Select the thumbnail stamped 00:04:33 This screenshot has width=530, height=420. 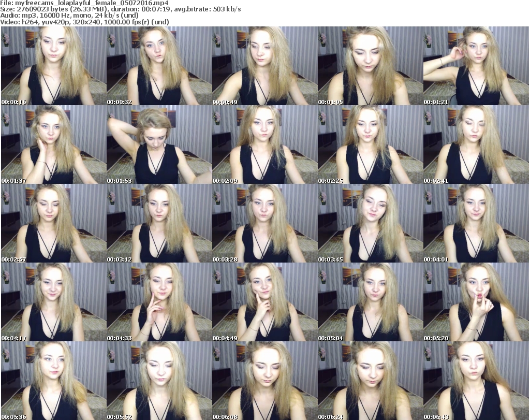click(159, 302)
